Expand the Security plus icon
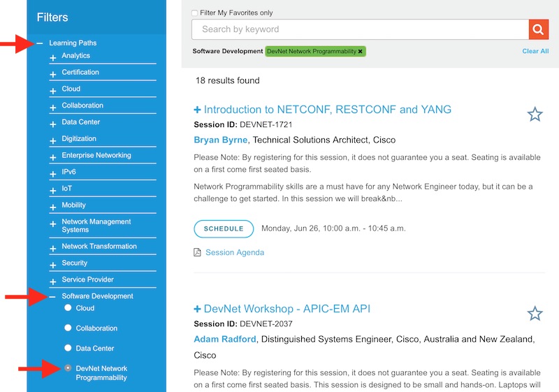Image resolution: width=559 pixels, height=392 pixels. point(53,264)
